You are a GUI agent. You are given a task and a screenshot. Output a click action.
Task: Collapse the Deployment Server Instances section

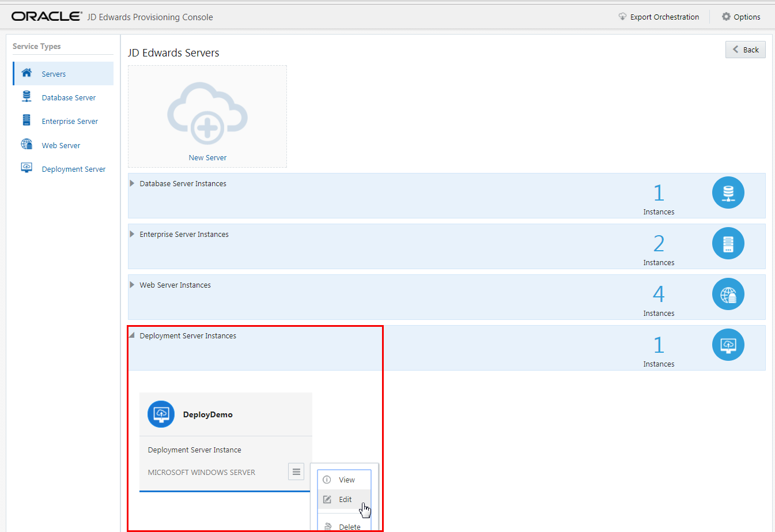132,335
